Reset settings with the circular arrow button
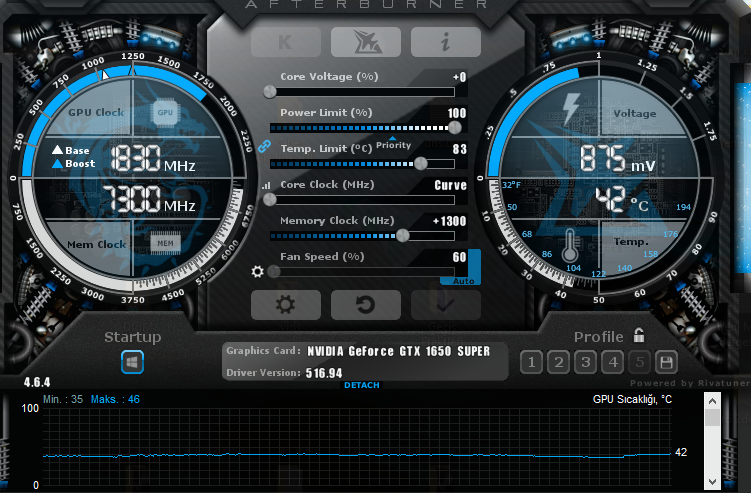Viewport: 751px width, 493px height. [x=365, y=305]
